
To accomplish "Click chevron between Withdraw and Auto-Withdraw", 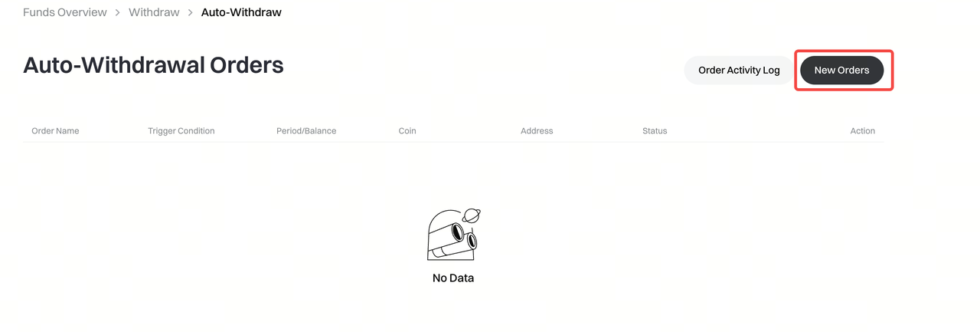I will coord(191,13).
